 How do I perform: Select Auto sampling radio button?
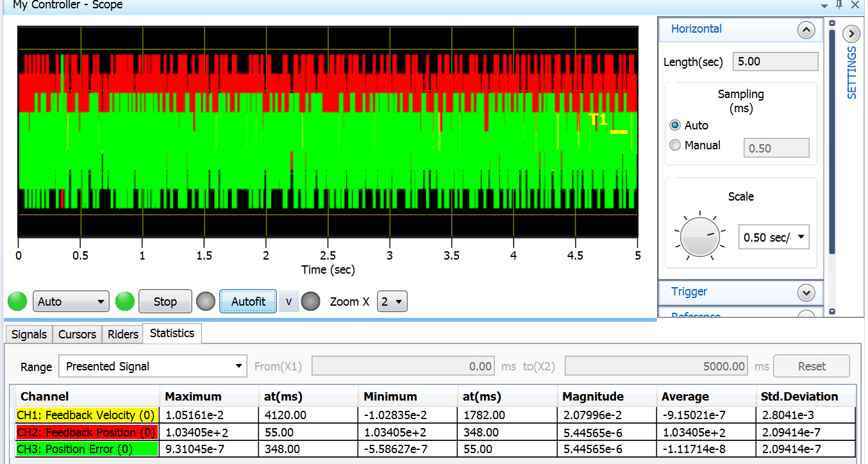[x=674, y=126]
